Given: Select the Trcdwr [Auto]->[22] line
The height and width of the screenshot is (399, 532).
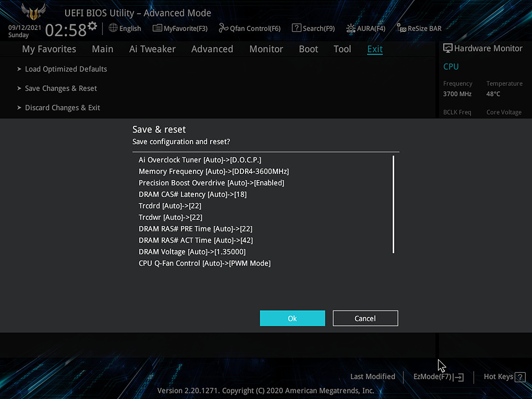Looking at the screenshot, I should 171,217.
